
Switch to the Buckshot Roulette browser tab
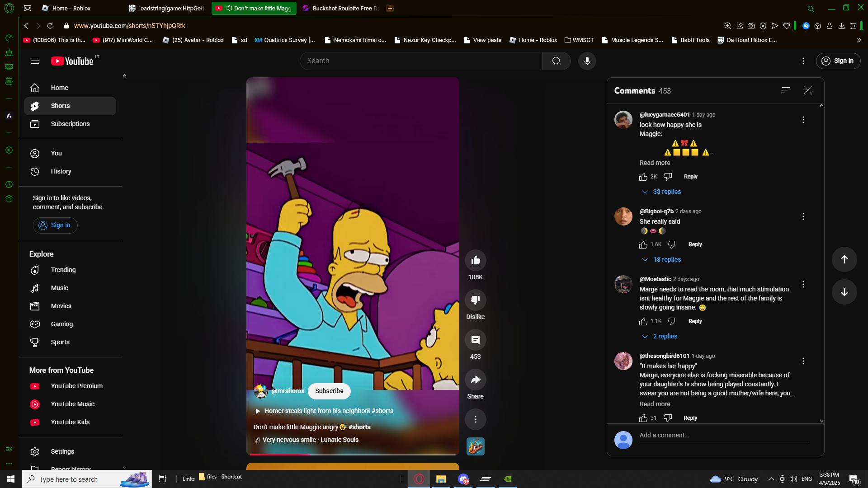[x=341, y=8]
